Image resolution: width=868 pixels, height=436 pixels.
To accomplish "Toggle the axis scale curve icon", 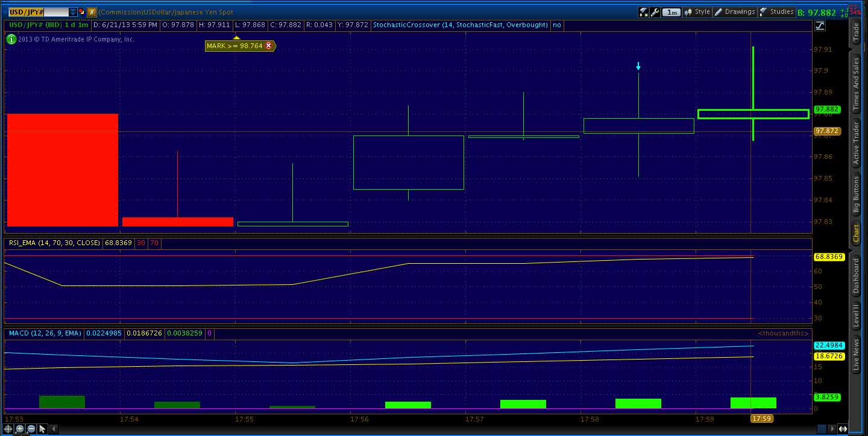I will pos(820,25).
